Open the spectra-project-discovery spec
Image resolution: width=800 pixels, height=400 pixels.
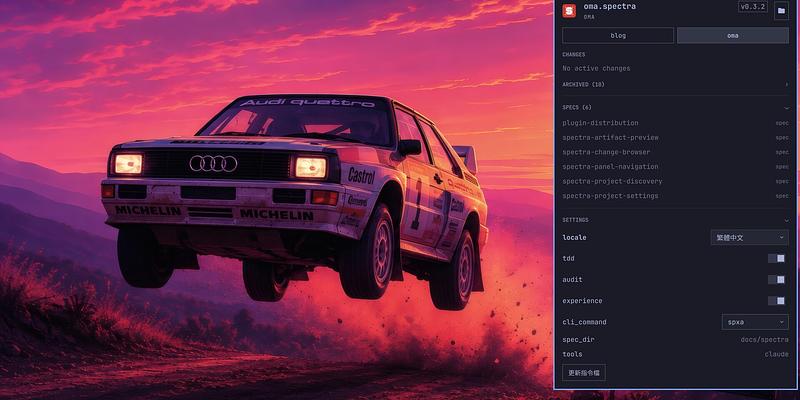(676, 182)
